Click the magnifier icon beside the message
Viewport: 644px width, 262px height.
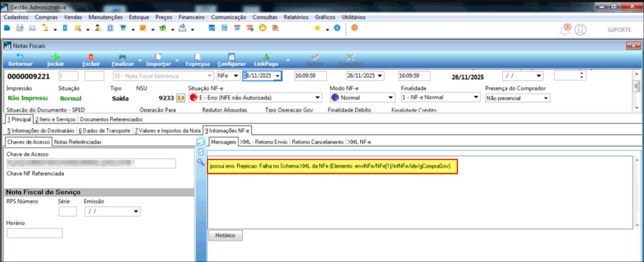click(x=201, y=162)
